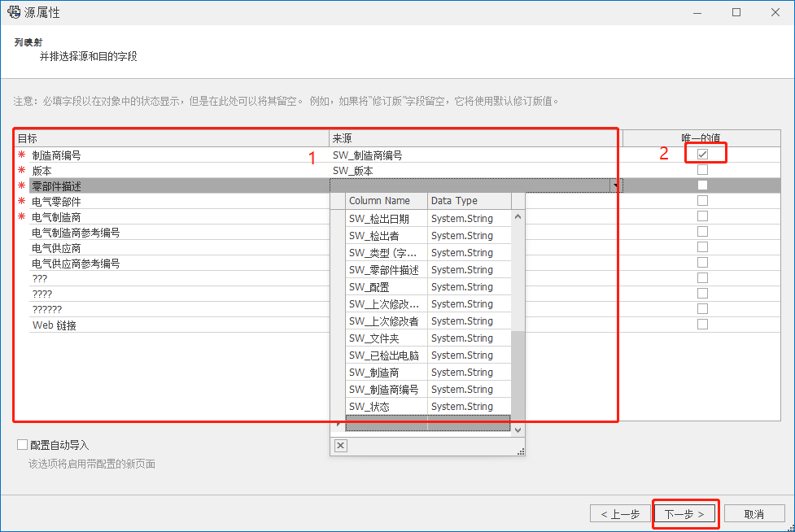The height and width of the screenshot is (532, 795).
Task: Go back with the 上一步 button
Action: click(x=620, y=514)
